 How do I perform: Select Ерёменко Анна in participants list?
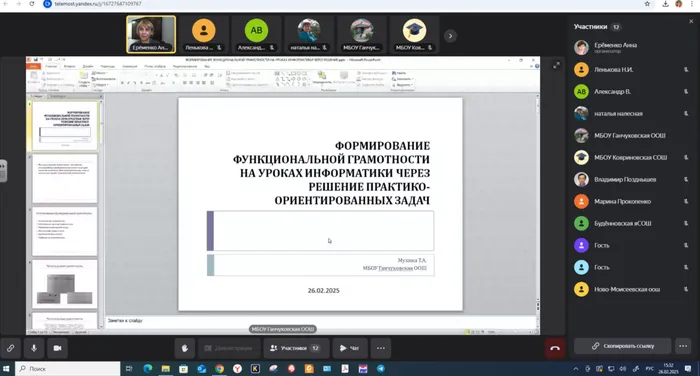click(632, 47)
